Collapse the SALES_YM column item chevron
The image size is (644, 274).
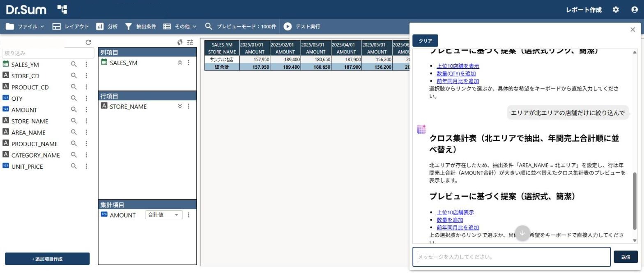[179, 63]
